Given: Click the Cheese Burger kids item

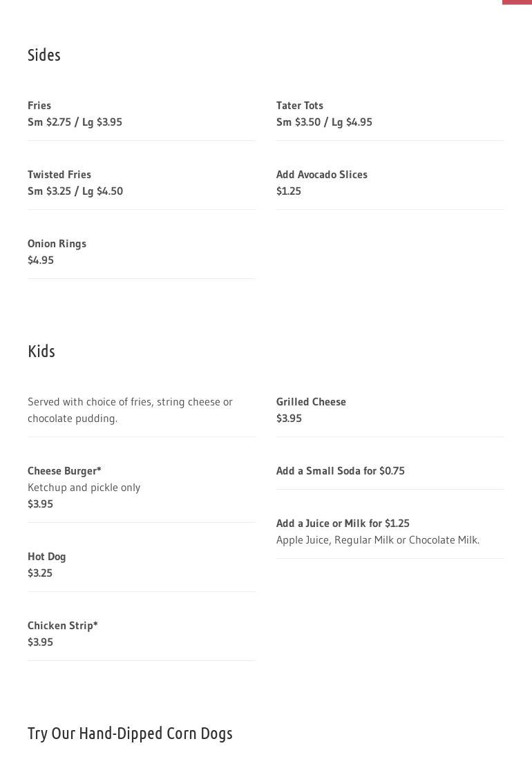Looking at the screenshot, I should [x=64, y=471].
